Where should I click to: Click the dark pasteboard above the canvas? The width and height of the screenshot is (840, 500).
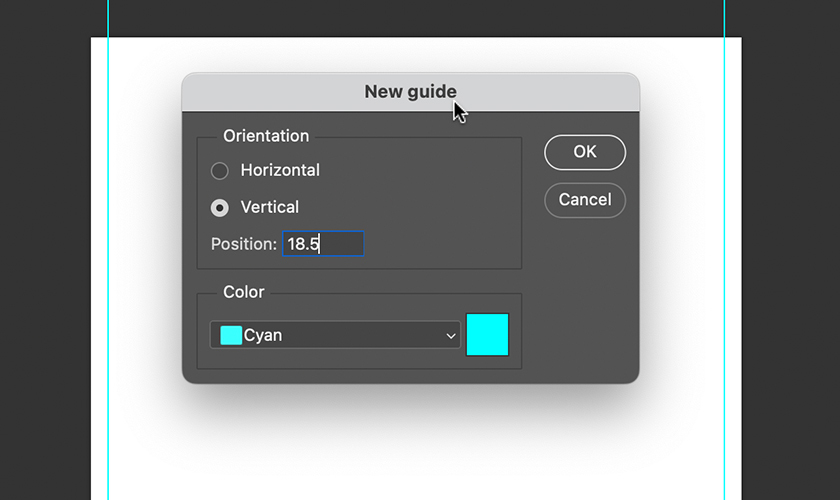[400, 18]
